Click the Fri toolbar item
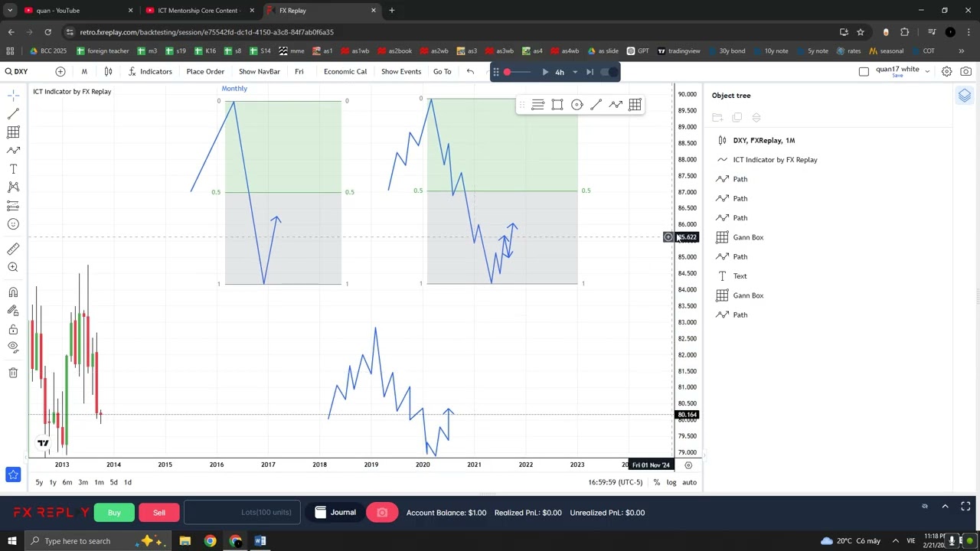The height and width of the screenshot is (551, 980). coord(299,71)
